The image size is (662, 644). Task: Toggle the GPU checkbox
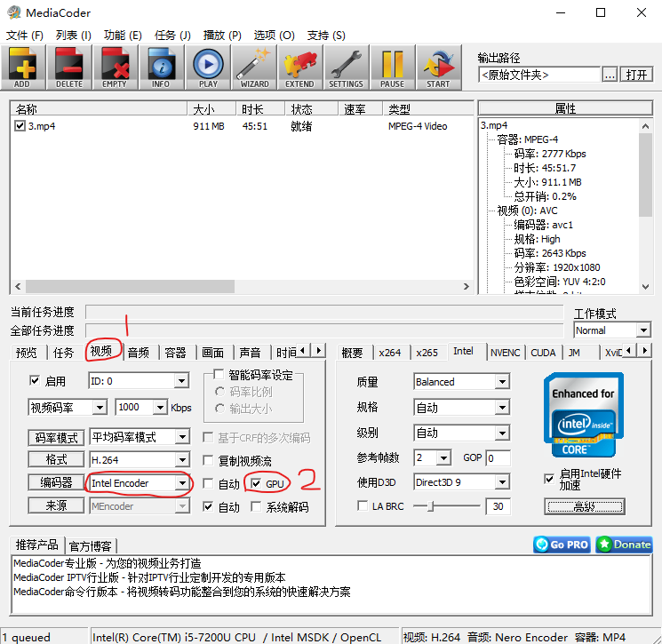click(256, 483)
